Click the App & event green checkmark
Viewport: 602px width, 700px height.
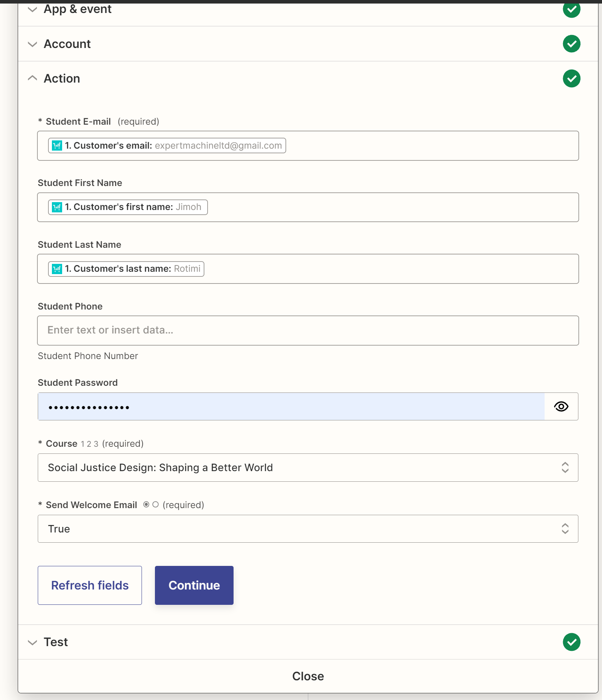[571, 9]
